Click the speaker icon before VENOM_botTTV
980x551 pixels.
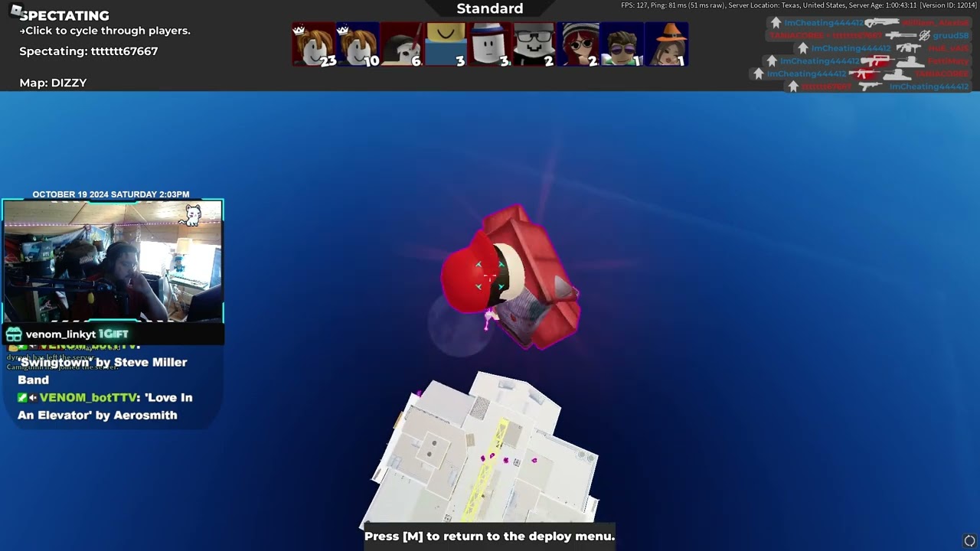coord(33,398)
